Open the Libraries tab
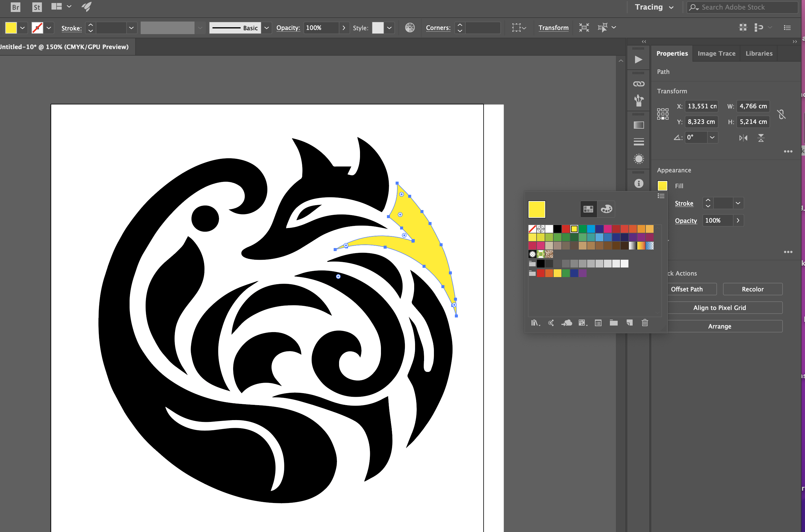 [759, 53]
